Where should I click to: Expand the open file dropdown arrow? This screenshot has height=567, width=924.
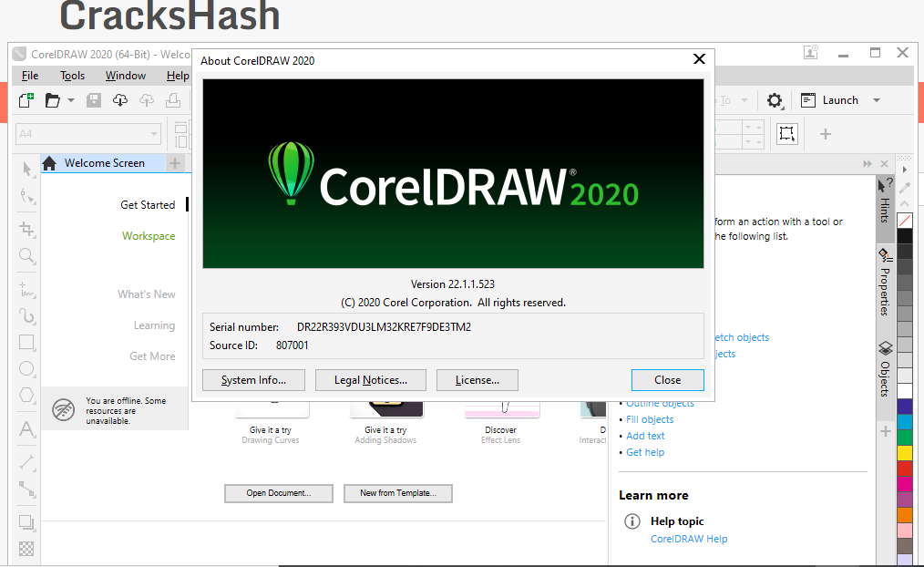(70, 100)
